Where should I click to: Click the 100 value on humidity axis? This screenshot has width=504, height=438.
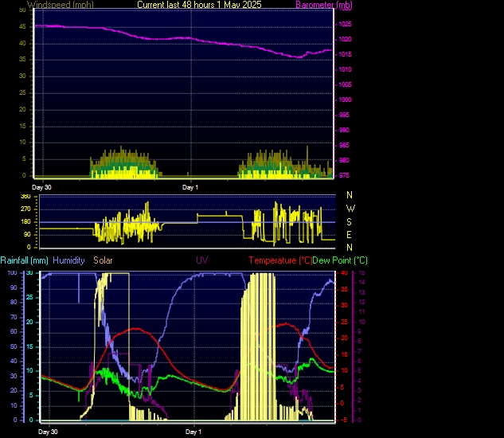click(12, 272)
